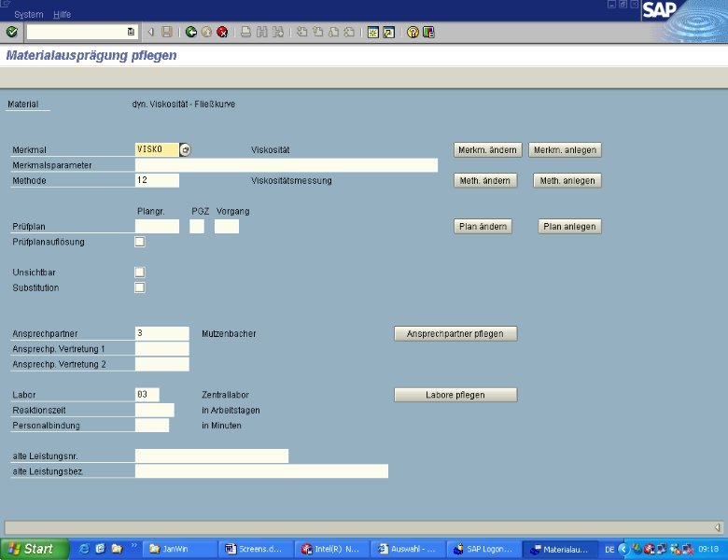Open the Windows Start button
This screenshot has height=560, width=728.
[35, 549]
